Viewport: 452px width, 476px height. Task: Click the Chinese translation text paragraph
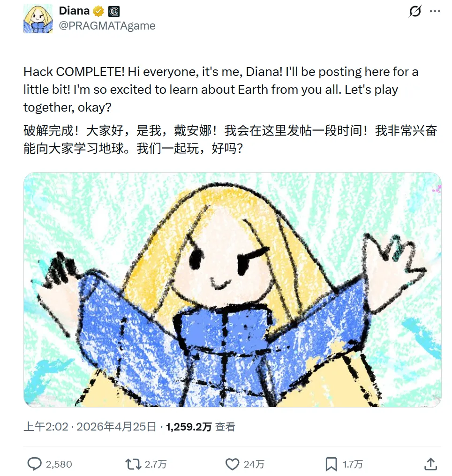tap(230, 140)
